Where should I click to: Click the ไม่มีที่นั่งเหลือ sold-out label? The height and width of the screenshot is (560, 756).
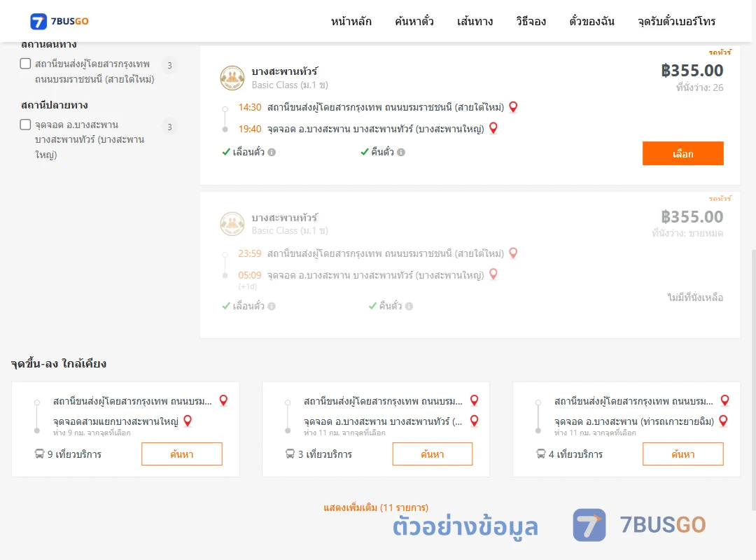[695, 297]
